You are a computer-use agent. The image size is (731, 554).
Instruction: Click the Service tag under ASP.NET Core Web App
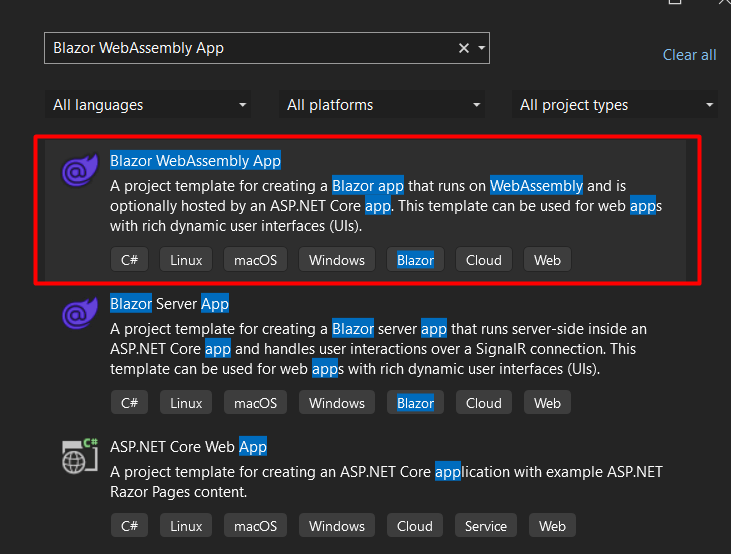coord(486,526)
